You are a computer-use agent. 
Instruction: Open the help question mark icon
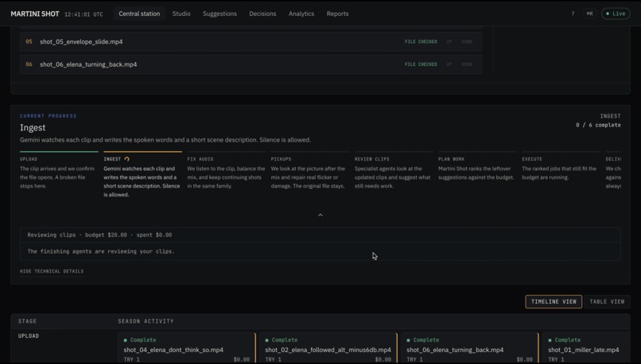point(573,14)
